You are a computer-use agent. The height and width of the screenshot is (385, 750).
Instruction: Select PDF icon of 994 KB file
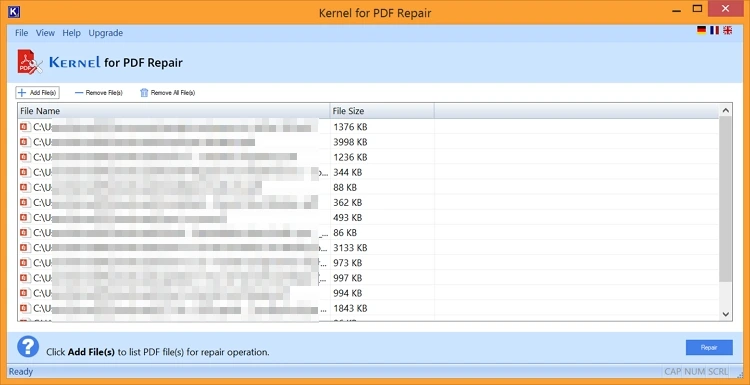pyautogui.click(x=25, y=293)
